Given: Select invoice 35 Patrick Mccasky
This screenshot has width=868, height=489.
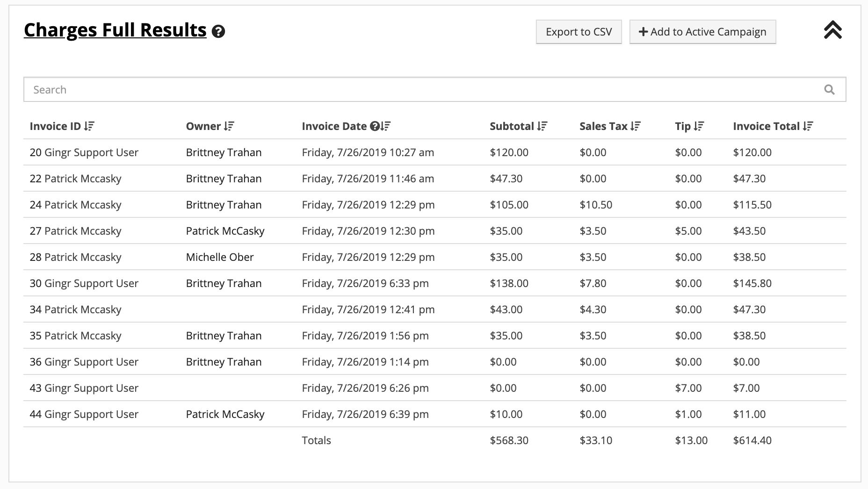Looking at the screenshot, I should coord(75,336).
